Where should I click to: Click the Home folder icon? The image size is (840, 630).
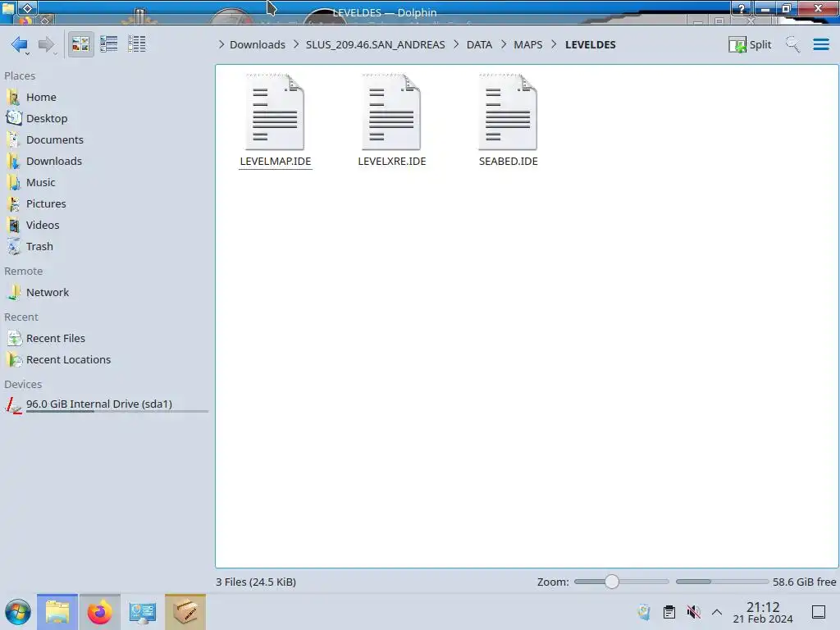click(13, 97)
